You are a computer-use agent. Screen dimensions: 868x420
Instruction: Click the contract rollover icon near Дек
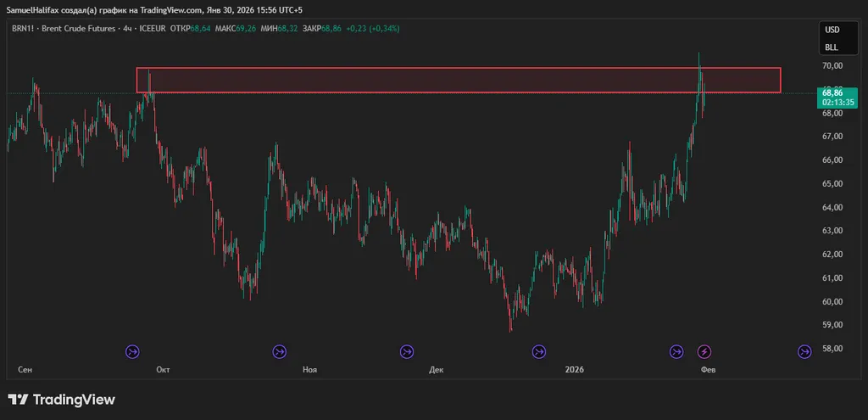click(407, 351)
